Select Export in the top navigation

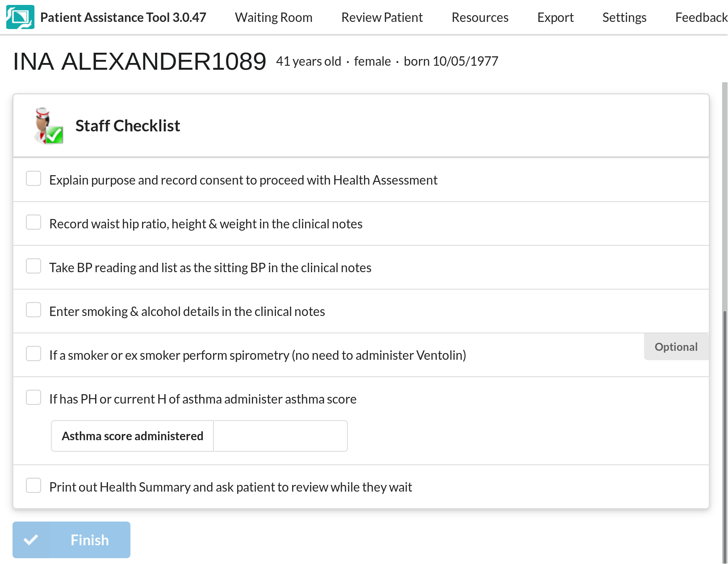[555, 17]
